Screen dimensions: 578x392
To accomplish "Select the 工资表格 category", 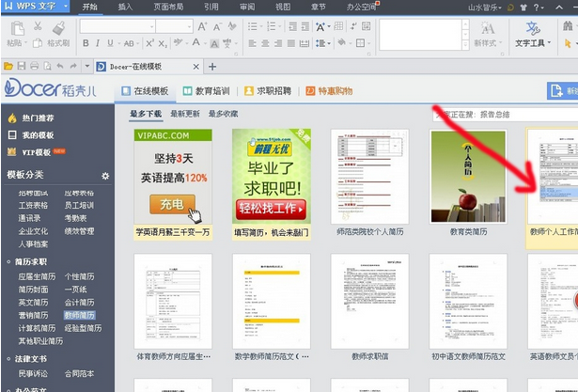I will click(x=33, y=206).
